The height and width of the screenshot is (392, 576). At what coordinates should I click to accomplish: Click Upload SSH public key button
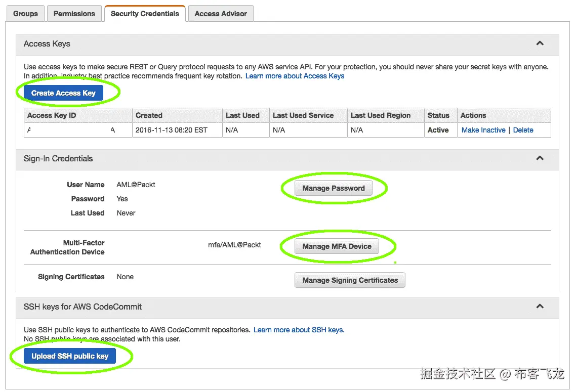(70, 356)
